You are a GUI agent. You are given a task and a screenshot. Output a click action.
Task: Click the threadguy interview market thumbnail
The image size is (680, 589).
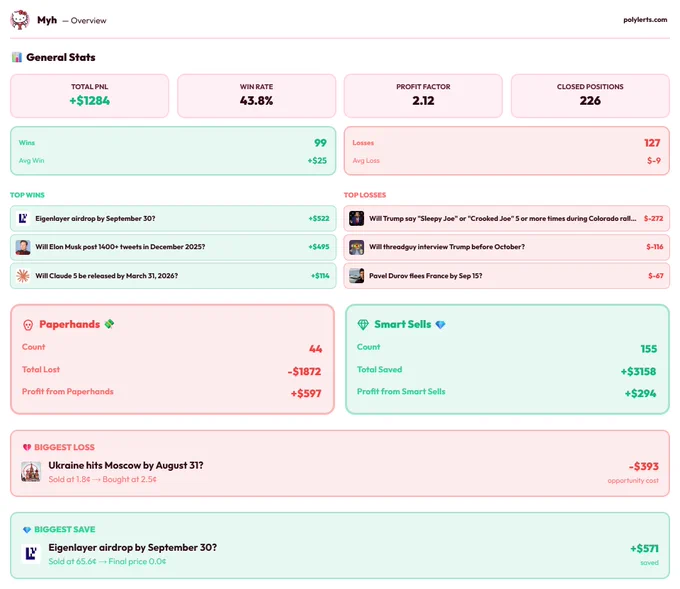[x=356, y=247]
